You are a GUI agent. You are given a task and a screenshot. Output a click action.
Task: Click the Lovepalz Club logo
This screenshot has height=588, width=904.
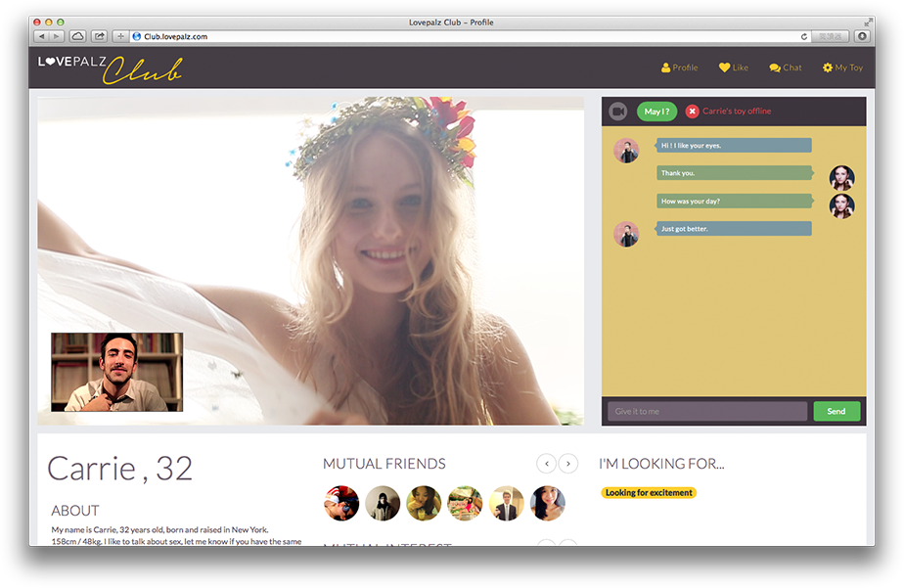pos(110,68)
